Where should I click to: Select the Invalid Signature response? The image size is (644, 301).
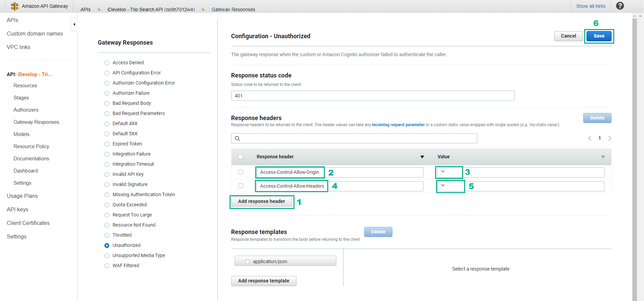pyautogui.click(x=107, y=185)
